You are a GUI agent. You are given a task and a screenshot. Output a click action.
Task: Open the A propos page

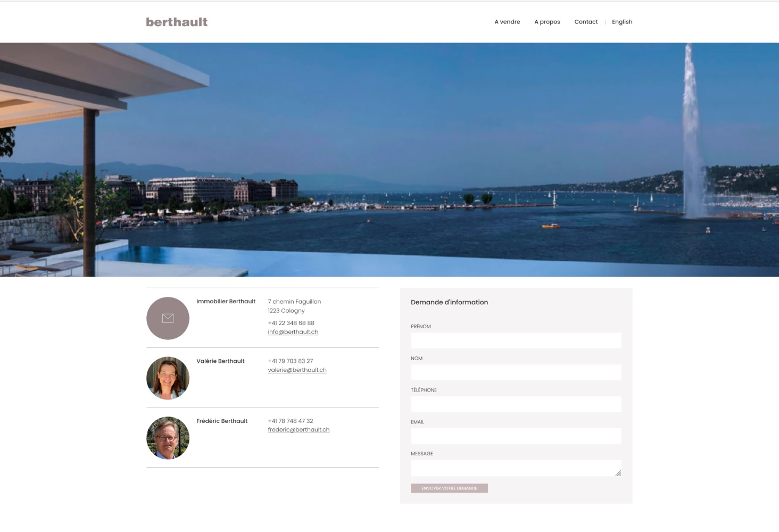(x=547, y=22)
